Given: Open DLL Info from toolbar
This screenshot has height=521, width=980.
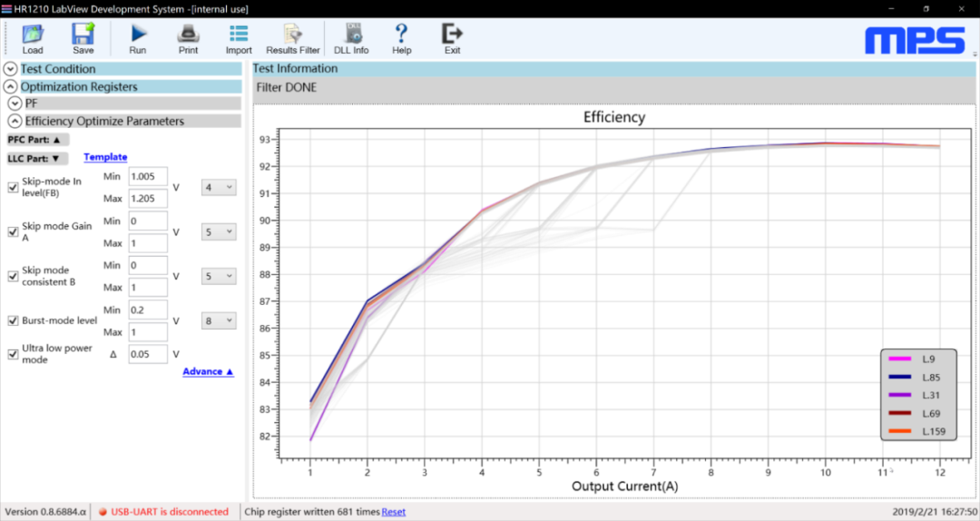Looking at the screenshot, I should pyautogui.click(x=351, y=34).
